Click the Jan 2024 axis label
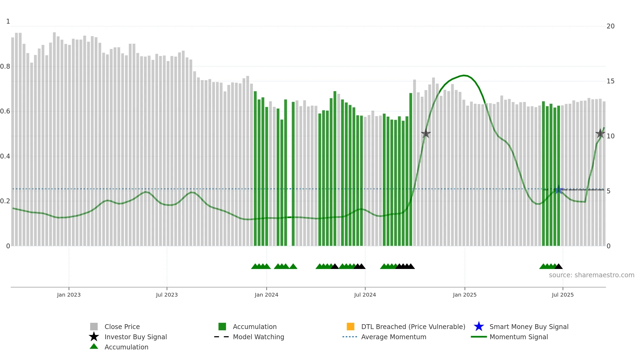 [266, 295]
